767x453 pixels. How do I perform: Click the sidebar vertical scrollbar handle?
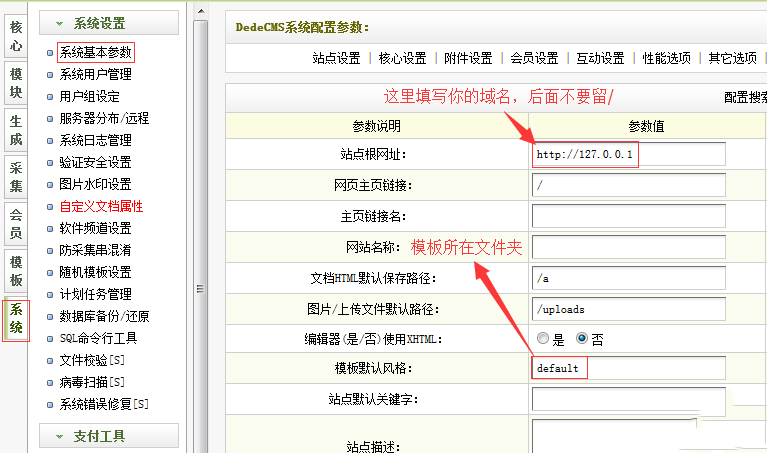pyautogui.click(x=200, y=289)
